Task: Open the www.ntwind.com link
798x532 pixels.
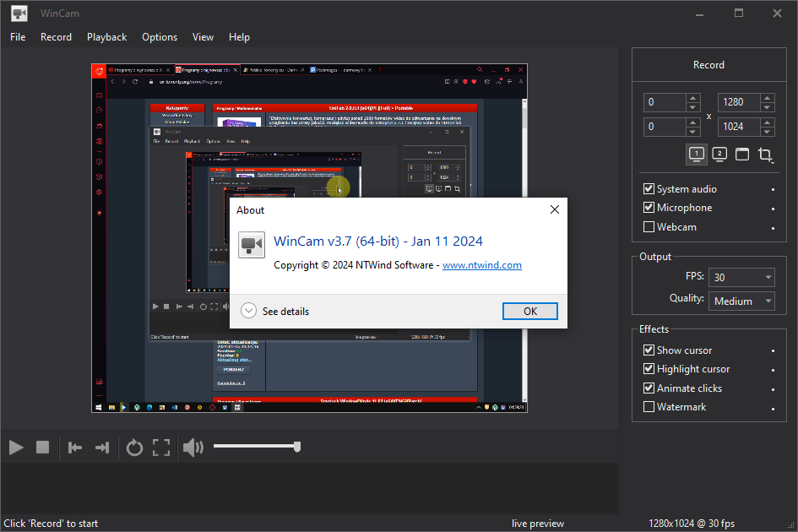Action: (482, 265)
